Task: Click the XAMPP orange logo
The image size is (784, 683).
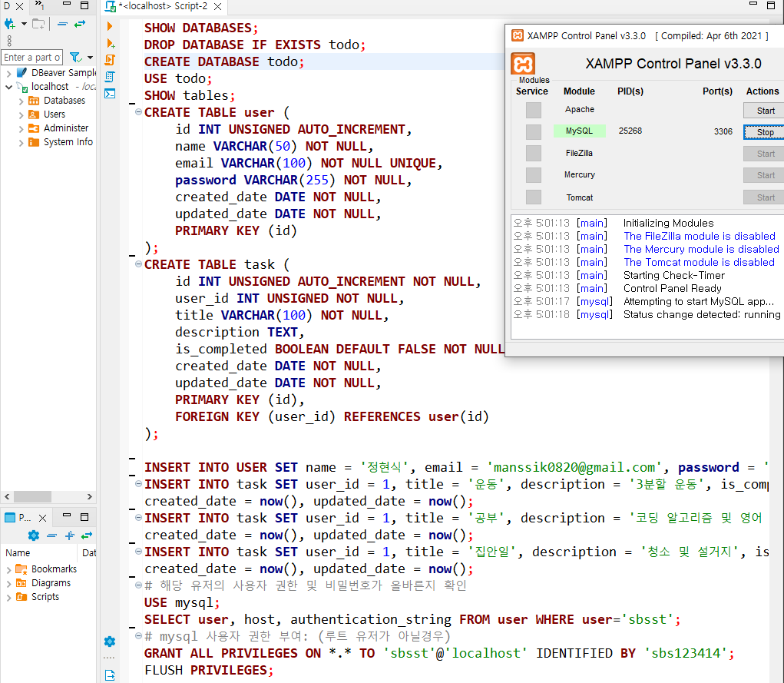Action: 523,64
